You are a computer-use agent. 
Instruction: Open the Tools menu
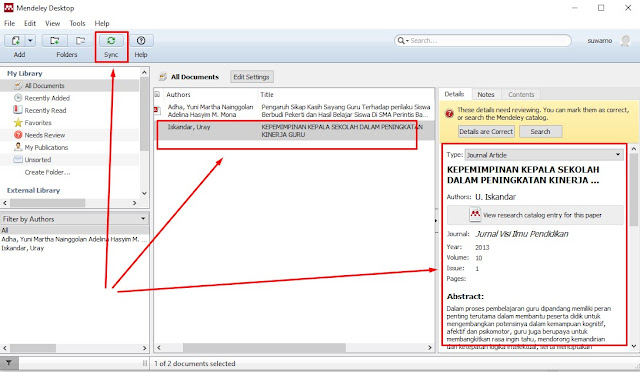(77, 23)
